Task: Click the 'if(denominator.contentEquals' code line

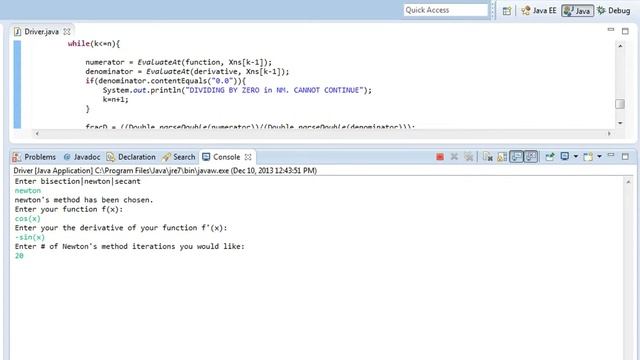Action: tap(165, 81)
